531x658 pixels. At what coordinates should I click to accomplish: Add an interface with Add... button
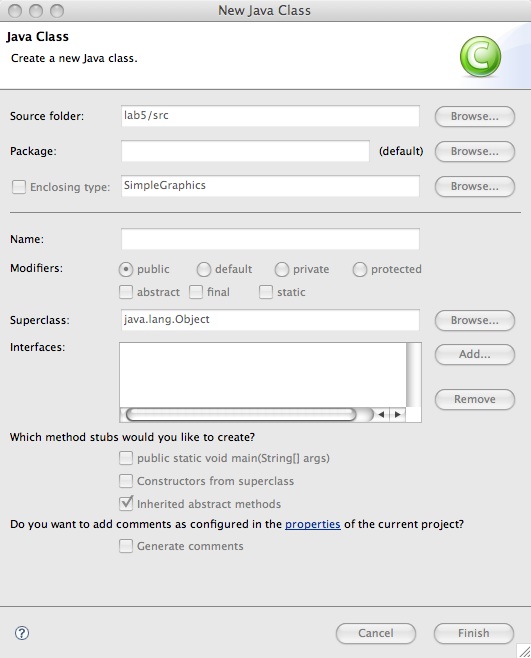click(x=475, y=354)
